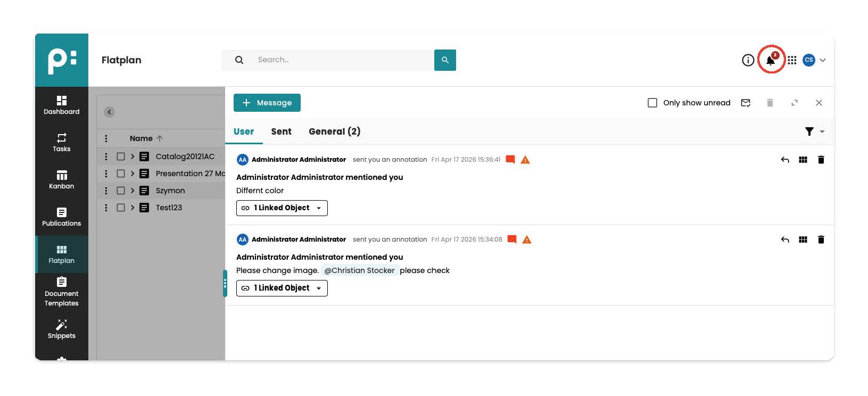Select Flatplan in the sidebar
This screenshot has height=396, width=868.
[x=62, y=254]
